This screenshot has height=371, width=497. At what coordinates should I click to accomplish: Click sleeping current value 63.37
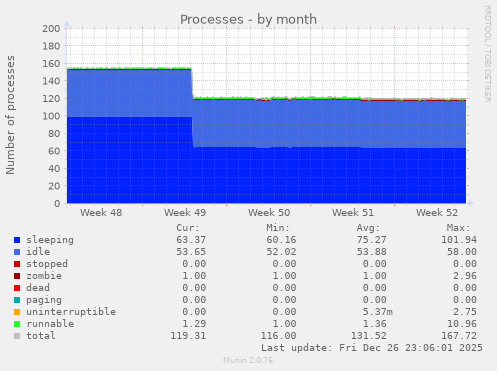point(191,240)
